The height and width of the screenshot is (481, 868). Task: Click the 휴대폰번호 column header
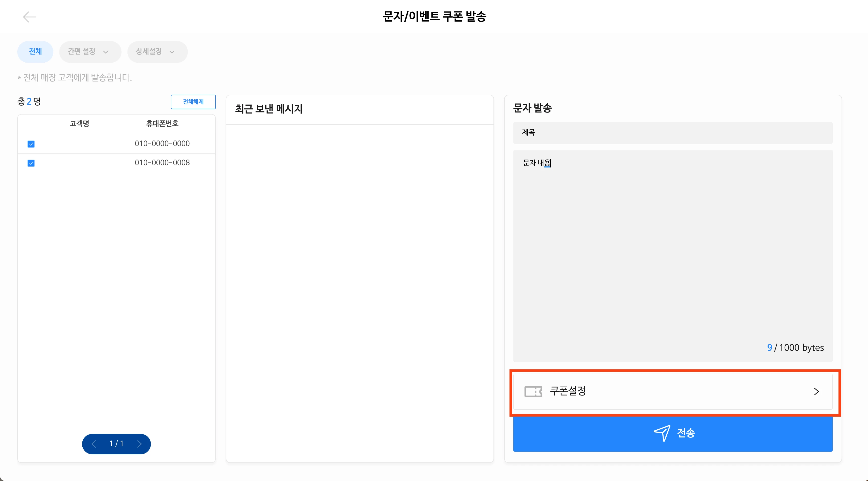coord(162,123)
